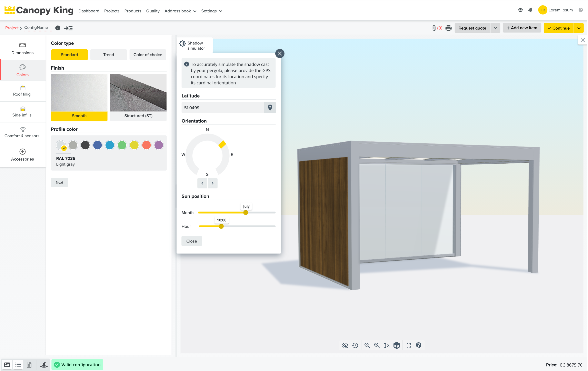This screenshot has height=371, width=588.
Task: Expand the Continue button dropdown arrow
Action: 579,28
